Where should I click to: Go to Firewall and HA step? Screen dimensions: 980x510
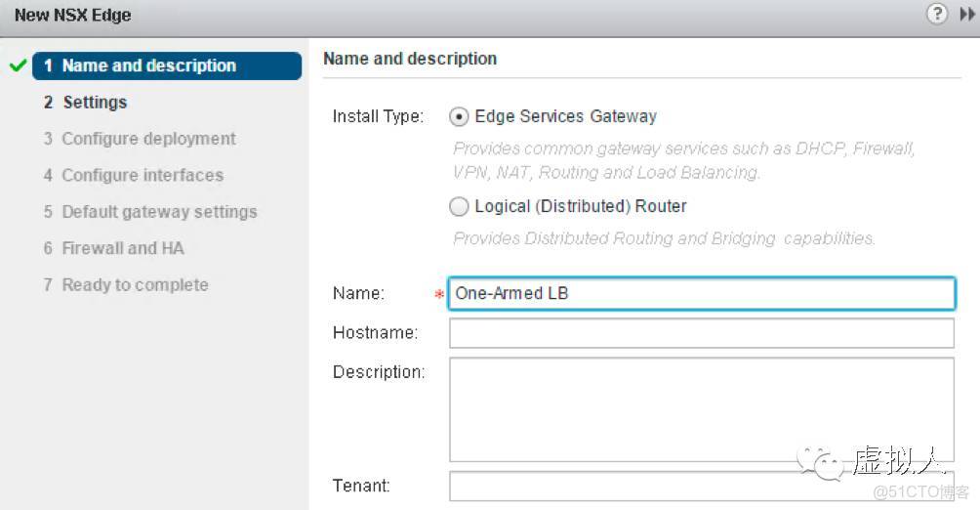123,248
